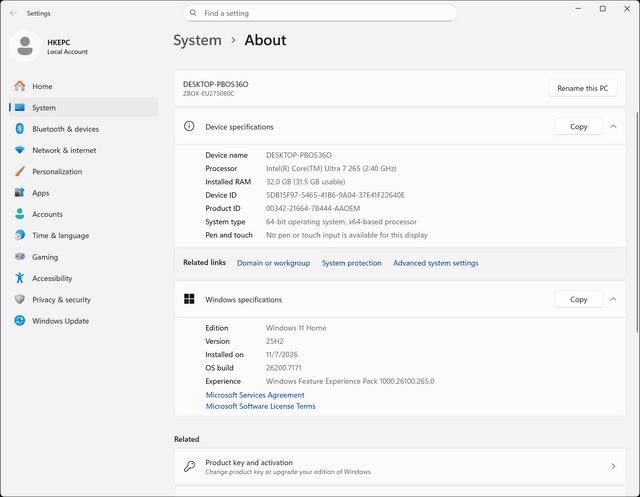Select System type 64-bit operating system text
The width and height of the screenshot is (640, 497).
[x=341, y=222]
